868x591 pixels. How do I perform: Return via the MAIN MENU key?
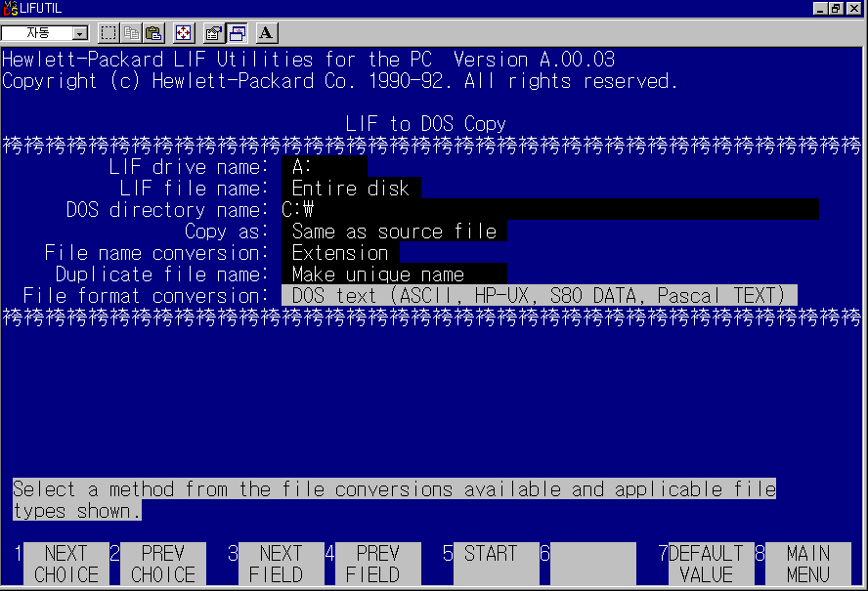(x=808, y=565)
